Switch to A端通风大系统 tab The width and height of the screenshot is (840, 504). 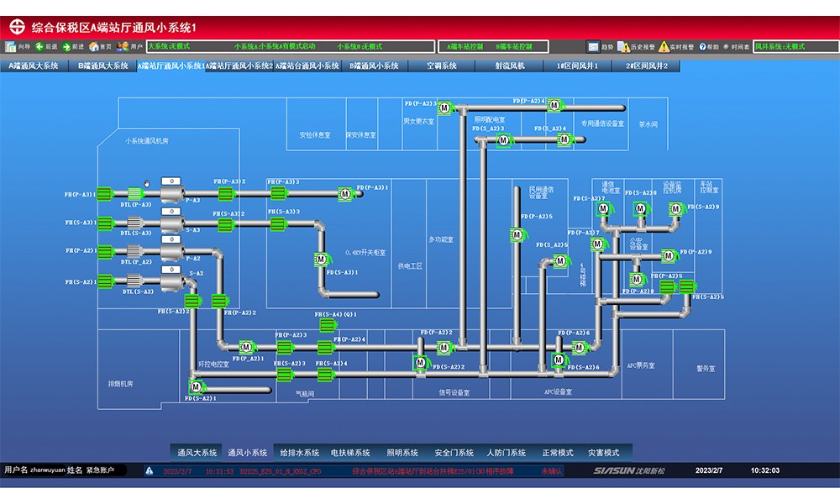[x=34, y=66]
